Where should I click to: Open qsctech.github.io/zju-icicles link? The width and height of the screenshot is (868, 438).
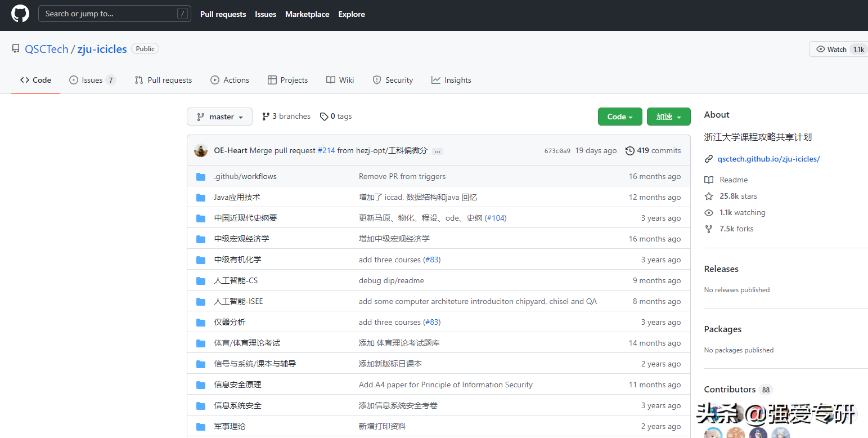click(768, 159)
